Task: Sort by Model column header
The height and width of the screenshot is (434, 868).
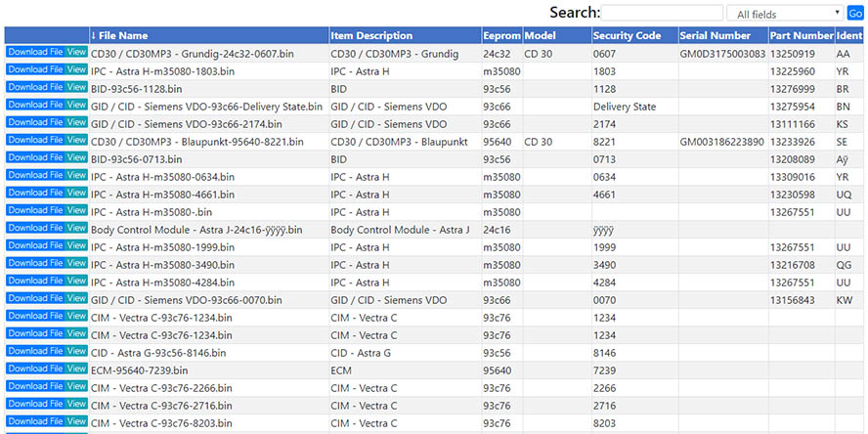Action: coord(540,35)
